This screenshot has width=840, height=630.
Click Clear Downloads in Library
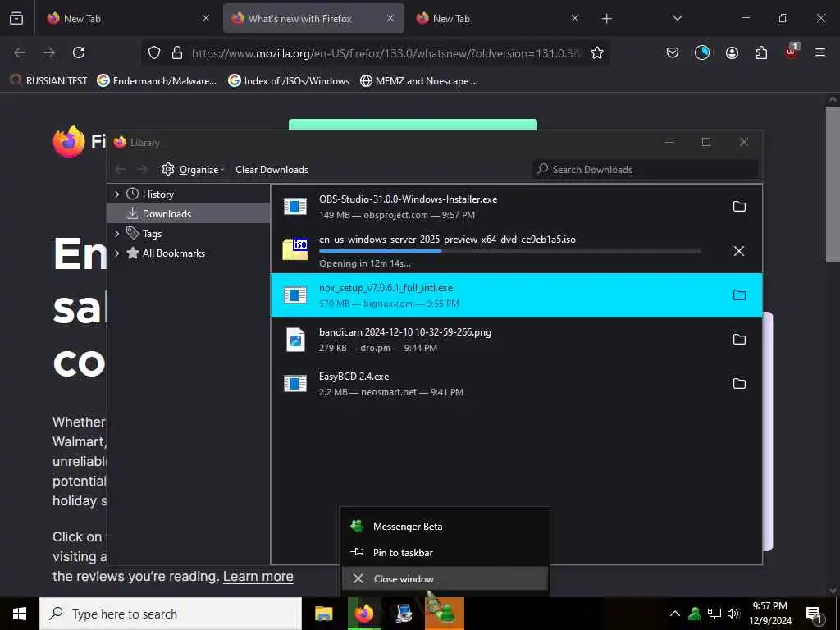coord(272,169)
